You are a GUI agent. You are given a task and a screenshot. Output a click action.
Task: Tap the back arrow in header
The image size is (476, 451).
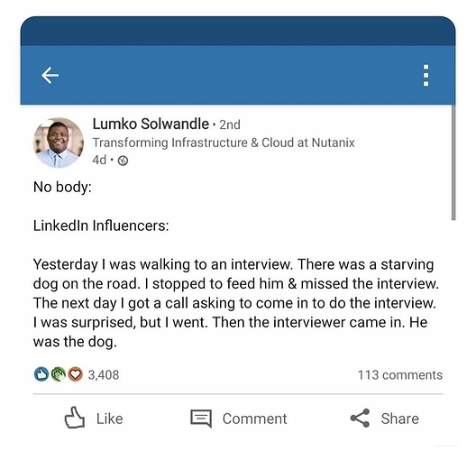[x=50, y=76]
